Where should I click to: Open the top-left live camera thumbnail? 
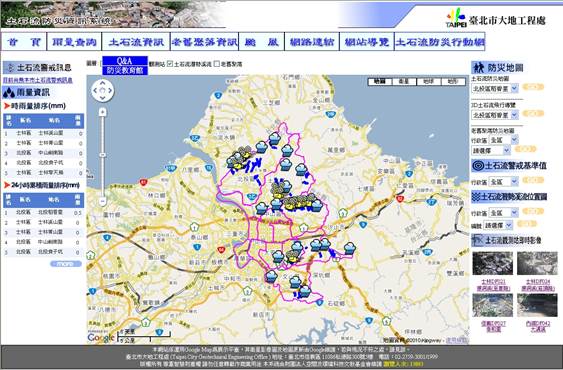(x=493, y=263)
